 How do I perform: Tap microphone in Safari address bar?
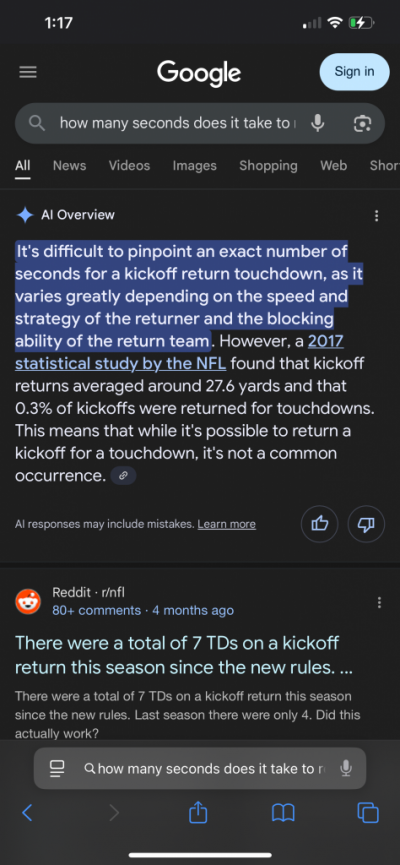click(346, 768)
